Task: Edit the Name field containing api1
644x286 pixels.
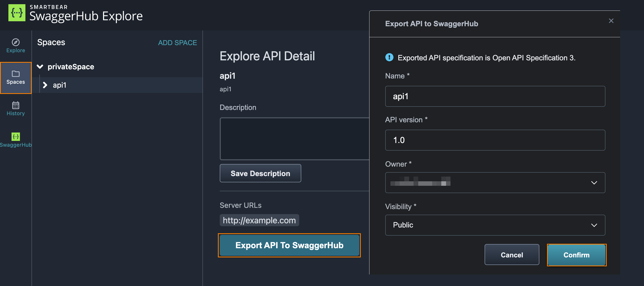Action: click(495, 96)
